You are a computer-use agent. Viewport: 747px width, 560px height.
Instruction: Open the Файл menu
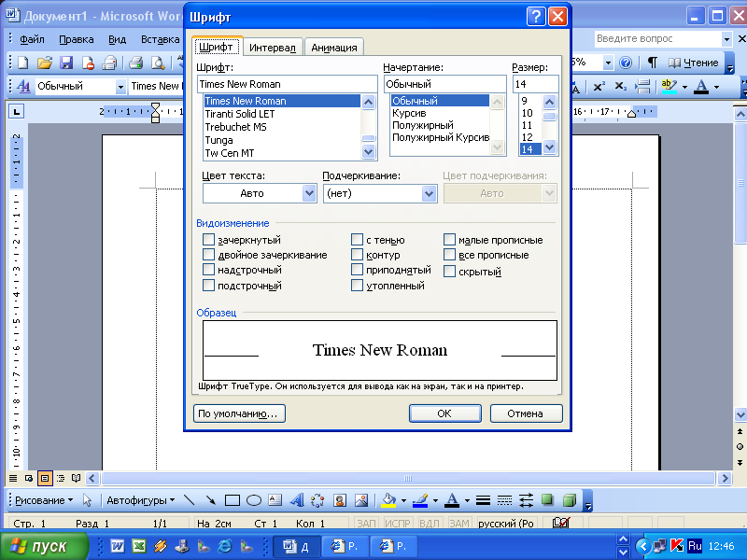[32, 39]
